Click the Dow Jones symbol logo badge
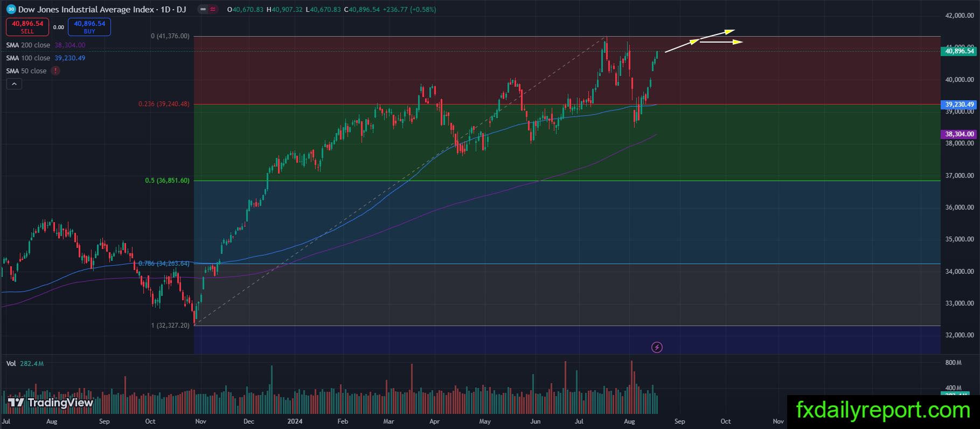Image resolution: width=980 pixels, height=429 pixels. 11,9
